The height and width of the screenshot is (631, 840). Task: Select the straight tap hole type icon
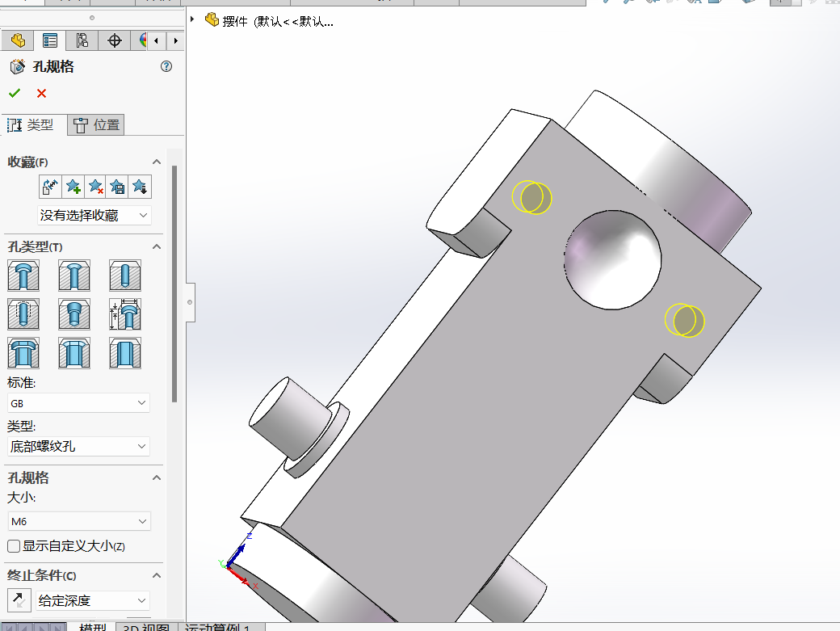coord(23,314)
